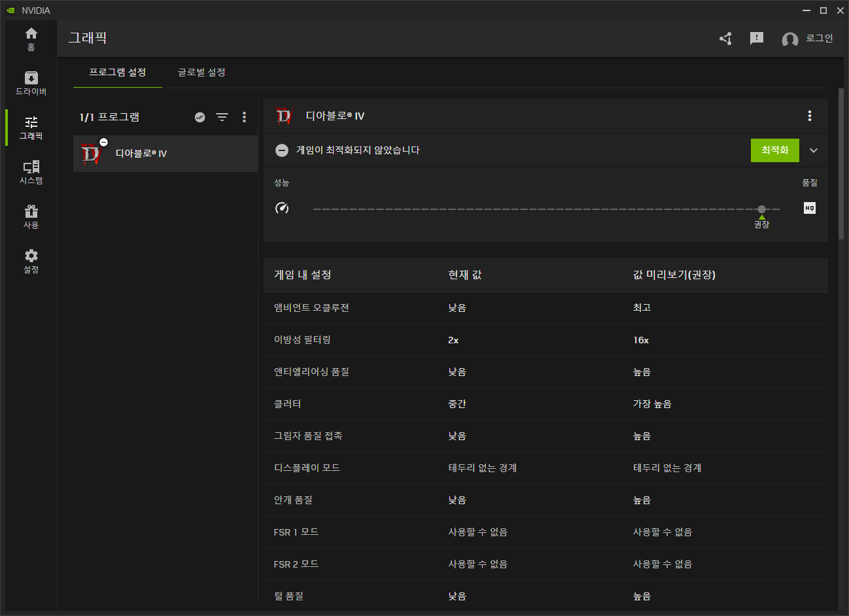
Task: Click the vertical scrollbar on the right
Action: (x=841, y=163)
